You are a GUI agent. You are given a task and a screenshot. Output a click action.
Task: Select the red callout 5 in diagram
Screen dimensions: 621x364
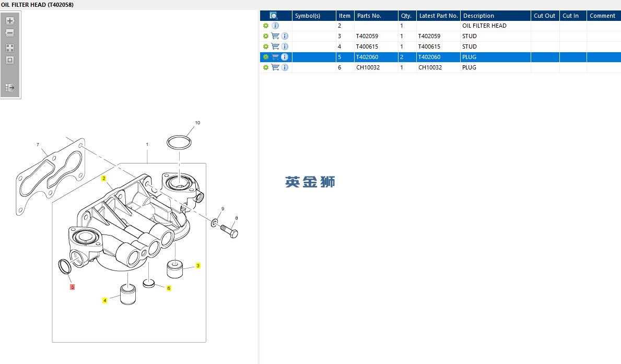tap(72, 287)
